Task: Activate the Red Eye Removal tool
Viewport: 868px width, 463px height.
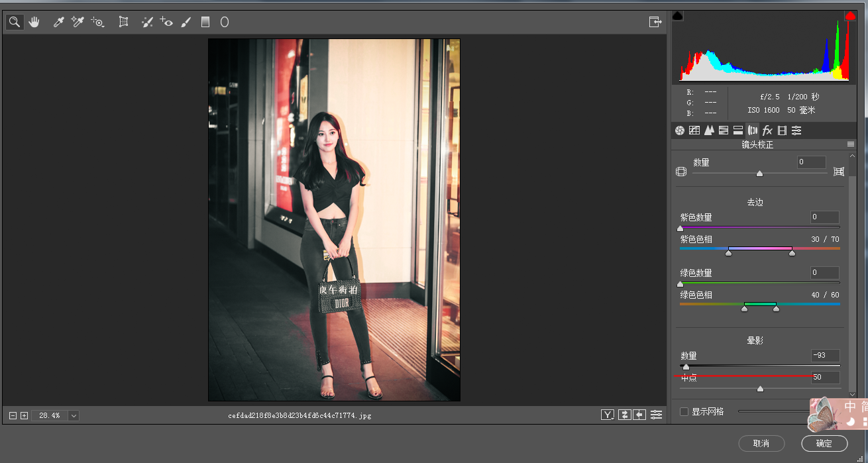Action: (x=166, y=23)
